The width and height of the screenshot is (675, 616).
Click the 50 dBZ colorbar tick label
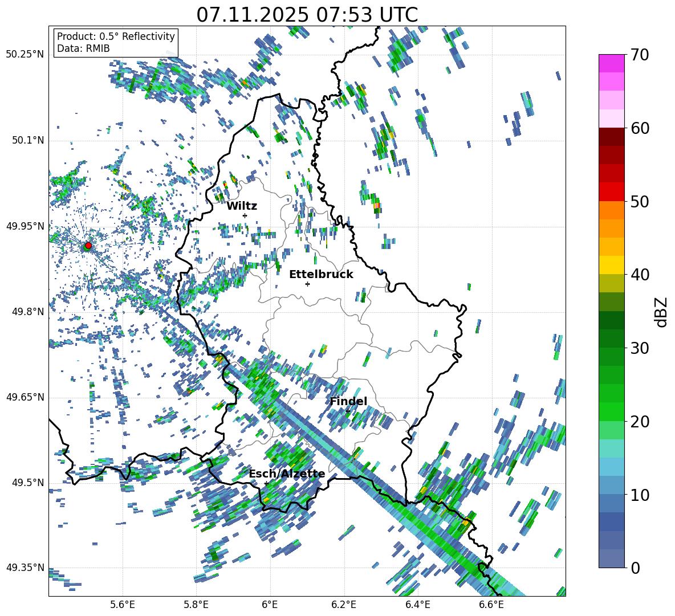(x=639, y=201)
